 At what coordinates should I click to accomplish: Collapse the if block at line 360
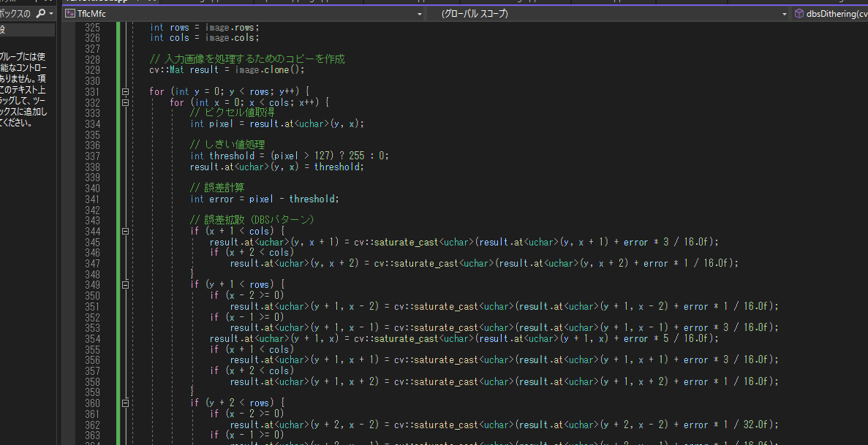(x=125, y=403)
